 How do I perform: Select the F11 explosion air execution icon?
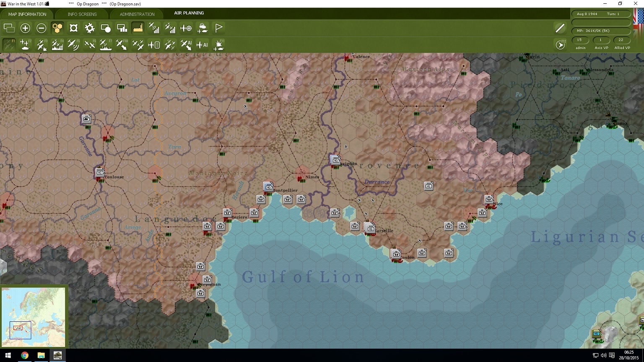point(218,44)
